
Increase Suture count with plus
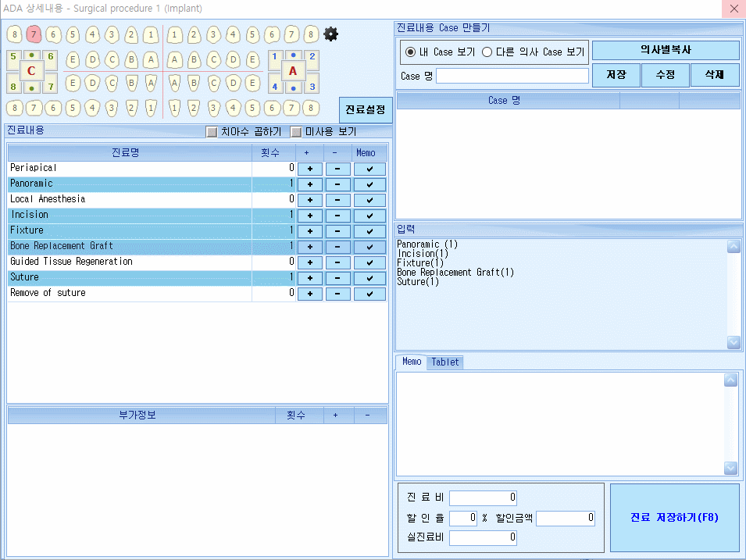pyautogui.click(x=309, y=278)
